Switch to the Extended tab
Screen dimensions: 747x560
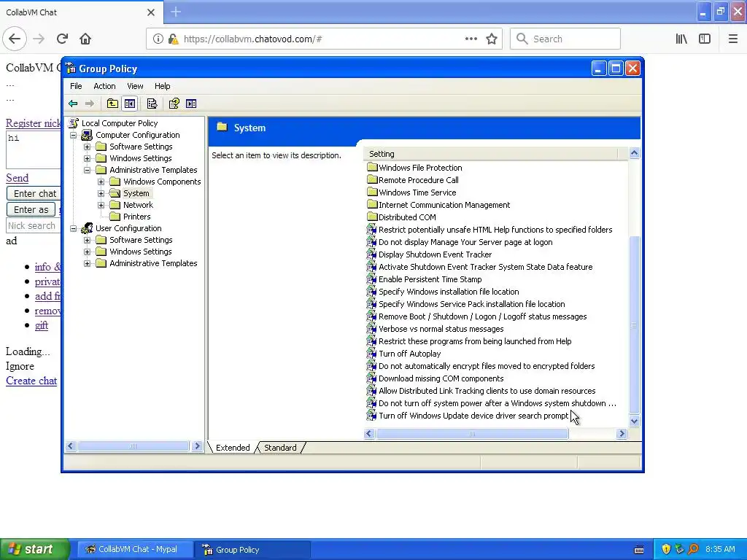tap(233, 448)
